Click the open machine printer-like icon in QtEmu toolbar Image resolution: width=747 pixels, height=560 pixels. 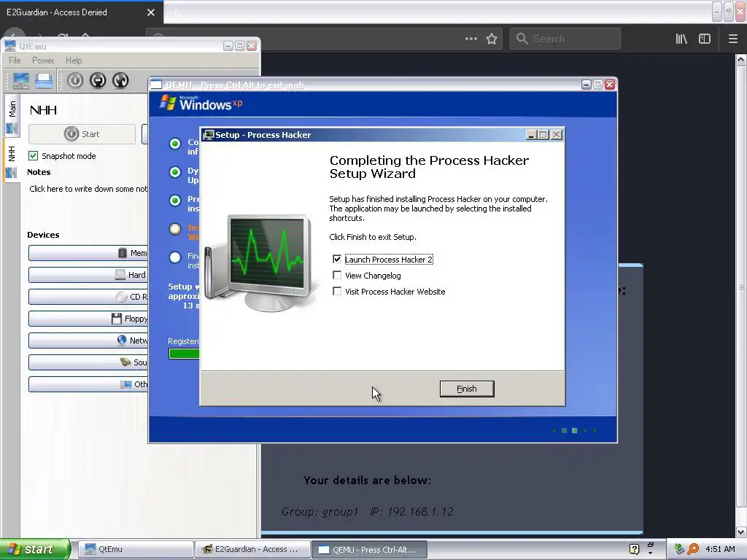(44, 80)
